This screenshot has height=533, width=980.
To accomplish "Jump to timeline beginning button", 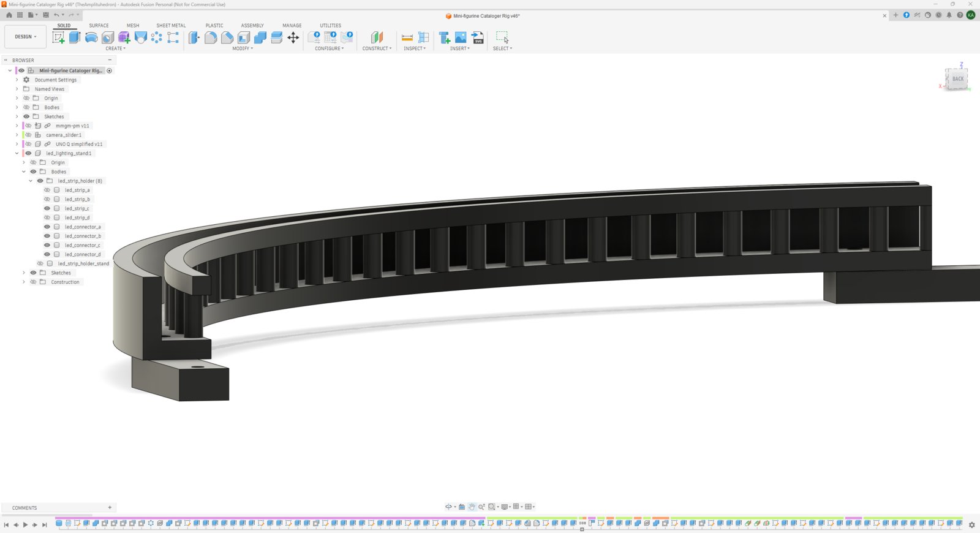I will 6,524.
